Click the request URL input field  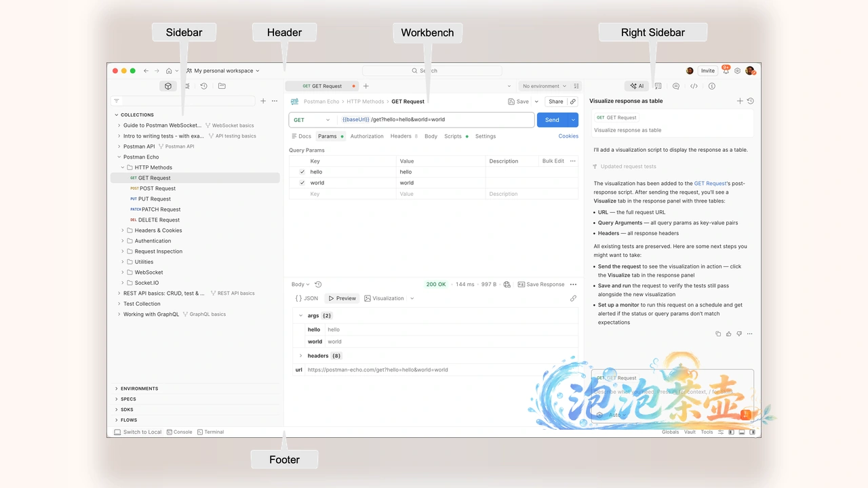click(436, 120)
